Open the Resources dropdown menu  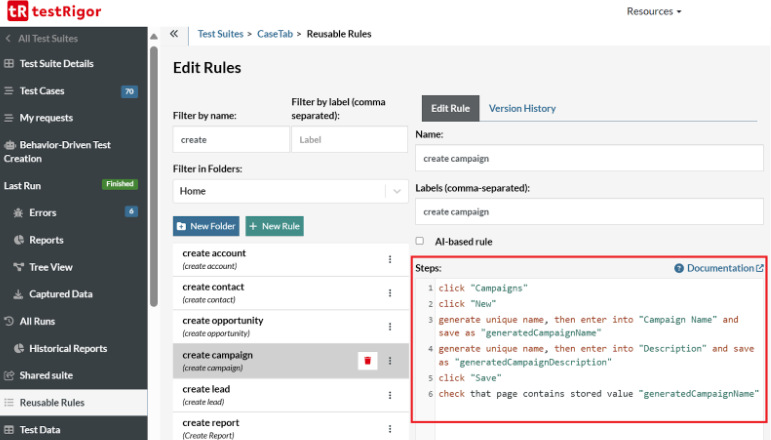coord(654,12)
